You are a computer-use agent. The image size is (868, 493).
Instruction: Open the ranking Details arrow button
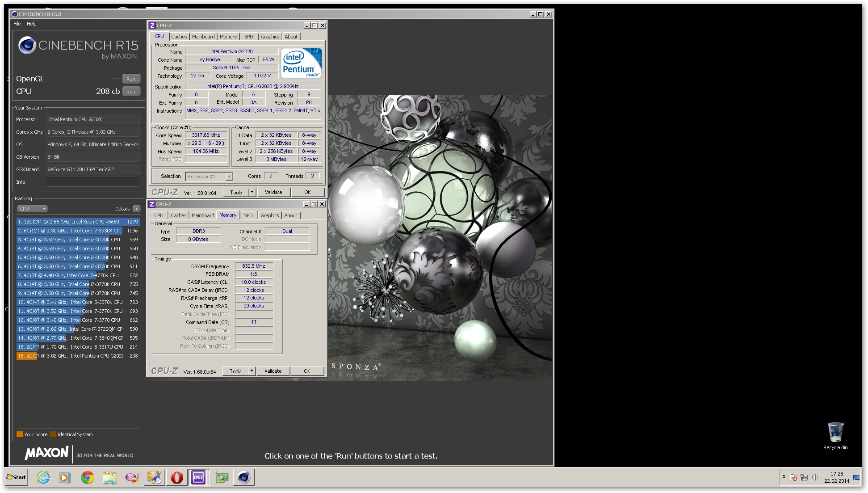coord(137,209)
